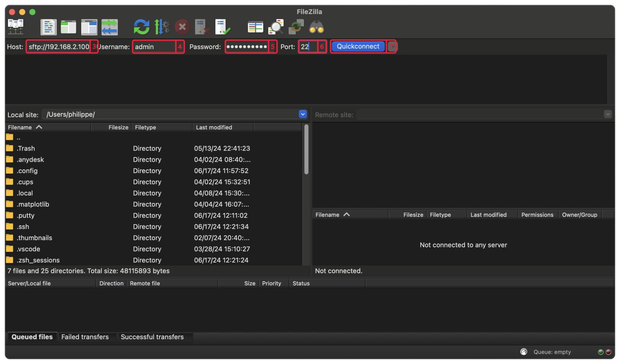The width and height of the screenshot is (620, 364).
Task: Reconnect to last server icon
Action: click(222, 27)
